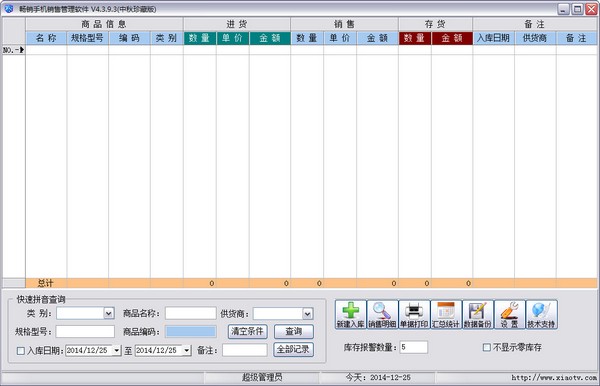Screen dimensions: 600x386
Task: Select the NO. row indicator cell
Action: (14, 50)
